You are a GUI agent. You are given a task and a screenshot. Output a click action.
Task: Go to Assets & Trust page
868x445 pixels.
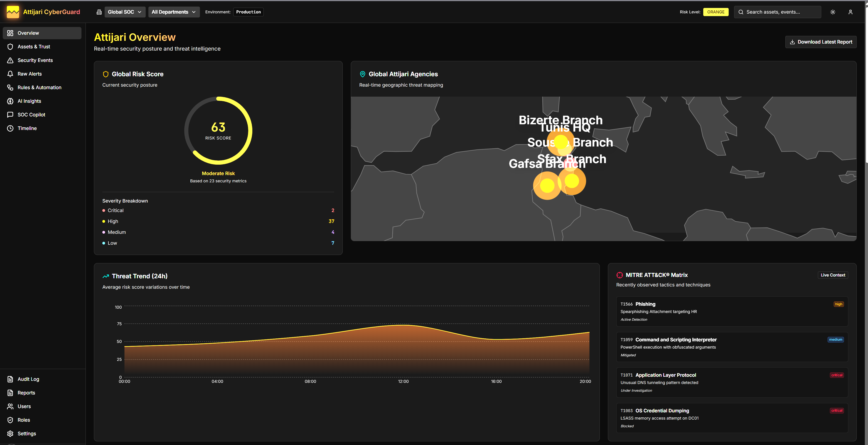pyautogui.click(x=42, y=47)
